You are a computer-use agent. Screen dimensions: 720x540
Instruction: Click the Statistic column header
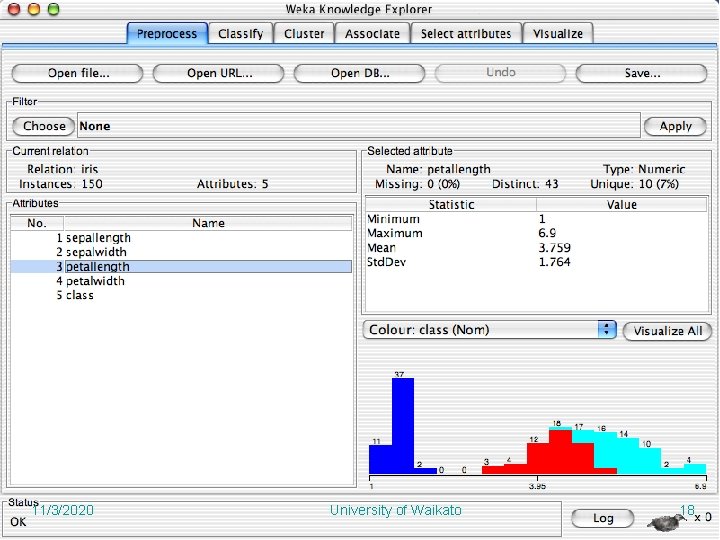click(x=451, y=205)
